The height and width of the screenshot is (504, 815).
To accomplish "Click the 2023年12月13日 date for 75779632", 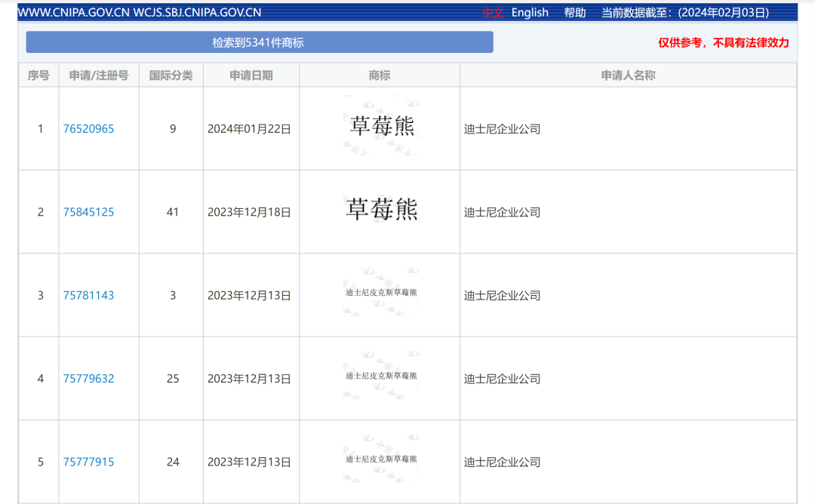I will tap(249, 378).
